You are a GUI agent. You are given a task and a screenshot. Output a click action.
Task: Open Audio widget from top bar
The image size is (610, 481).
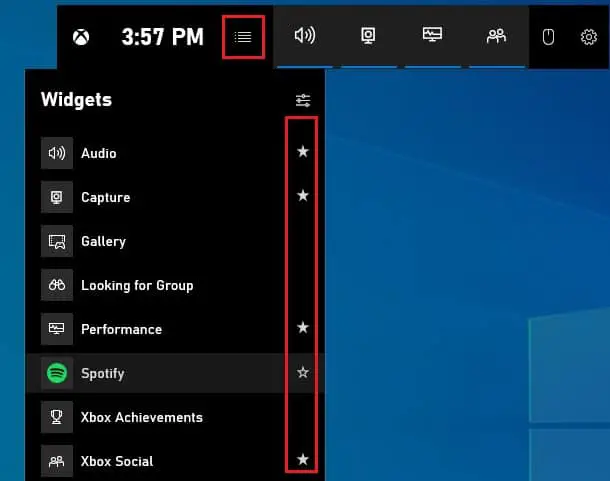tap(305, 35)
